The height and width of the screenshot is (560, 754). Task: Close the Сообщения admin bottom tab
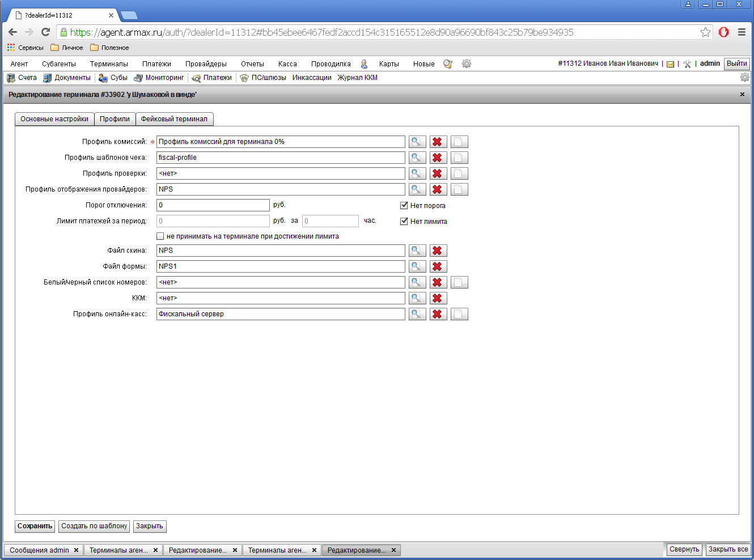(x=76, y=550)
